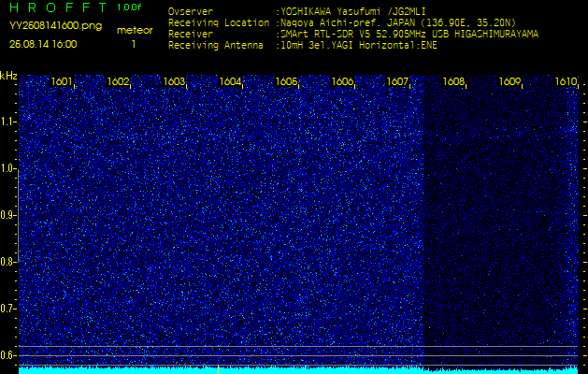Click the 0.6 frequency axis label

pyautogui.click(x=8, y=355)
